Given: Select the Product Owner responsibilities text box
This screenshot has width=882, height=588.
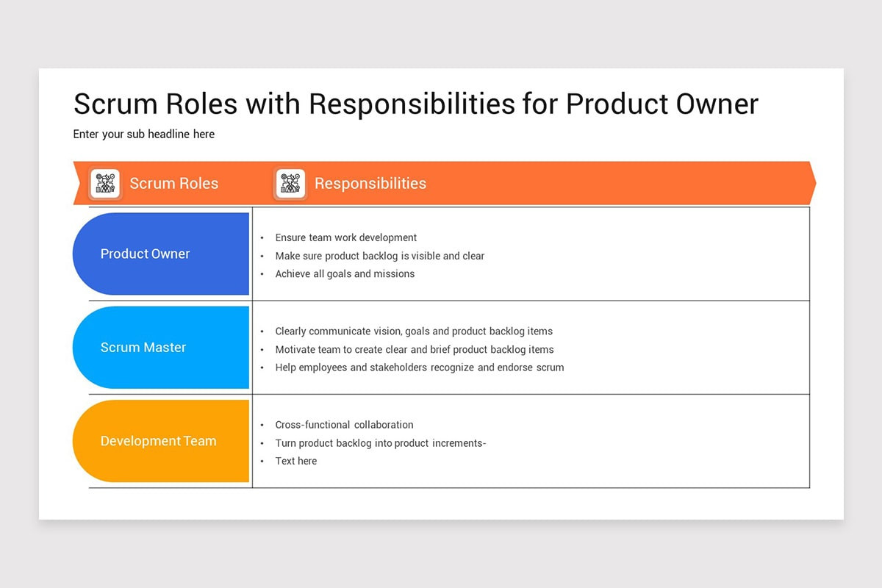Looking at the screenshot, I should (529, 254).
